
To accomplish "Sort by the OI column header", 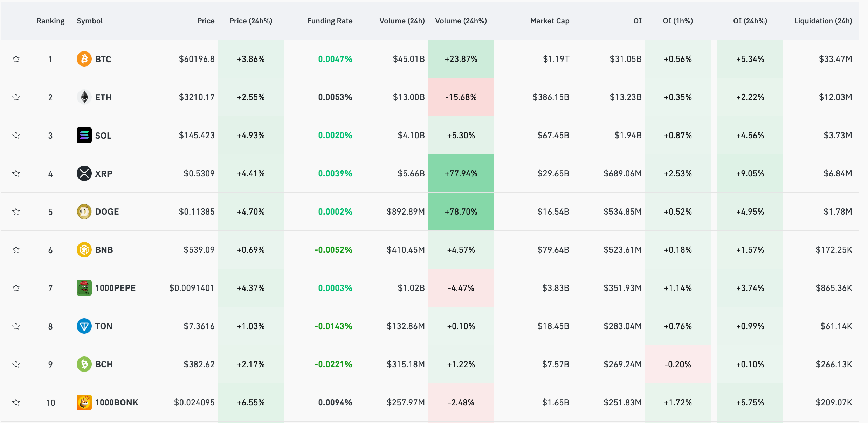I will click(638, 21).
